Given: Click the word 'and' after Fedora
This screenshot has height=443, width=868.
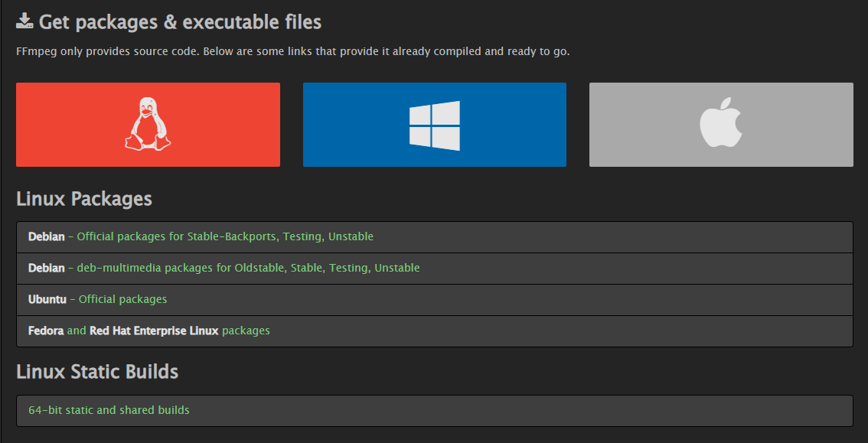Looking at the screenshot, I should 77,331.
